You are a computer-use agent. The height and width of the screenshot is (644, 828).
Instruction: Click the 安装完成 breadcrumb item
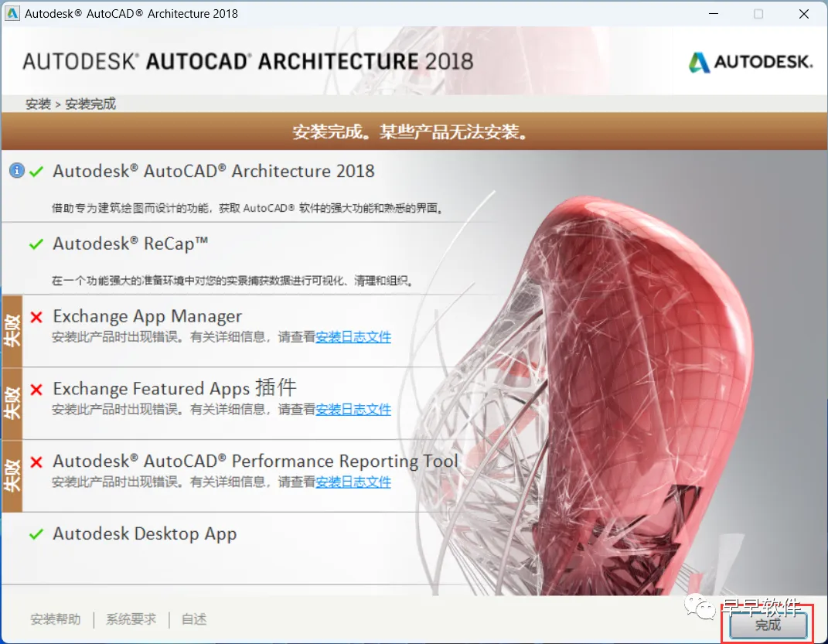(x=90, y=104)
